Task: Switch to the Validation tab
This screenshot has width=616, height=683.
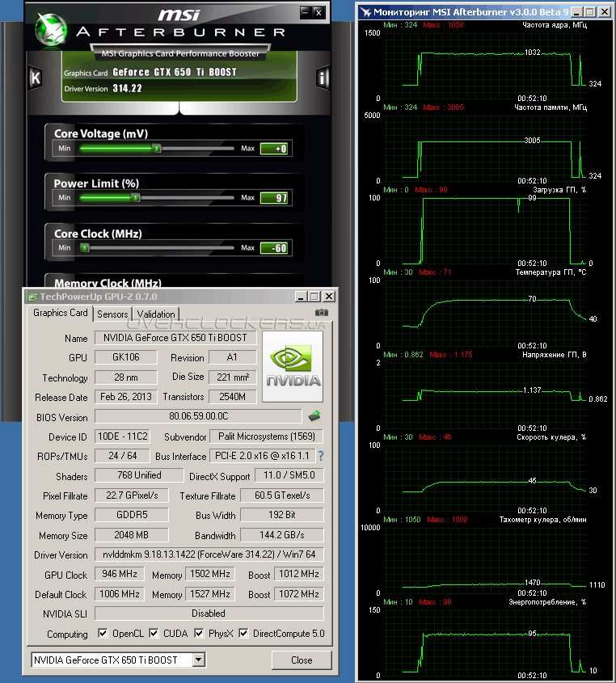Action: pyautogui.click(x=156, y=314)
